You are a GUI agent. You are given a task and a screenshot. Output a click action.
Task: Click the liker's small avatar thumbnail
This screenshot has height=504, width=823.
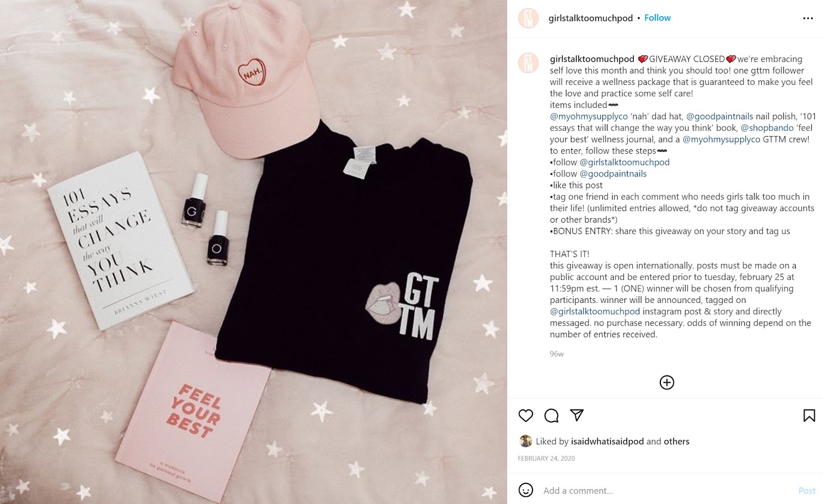[525, 441]
